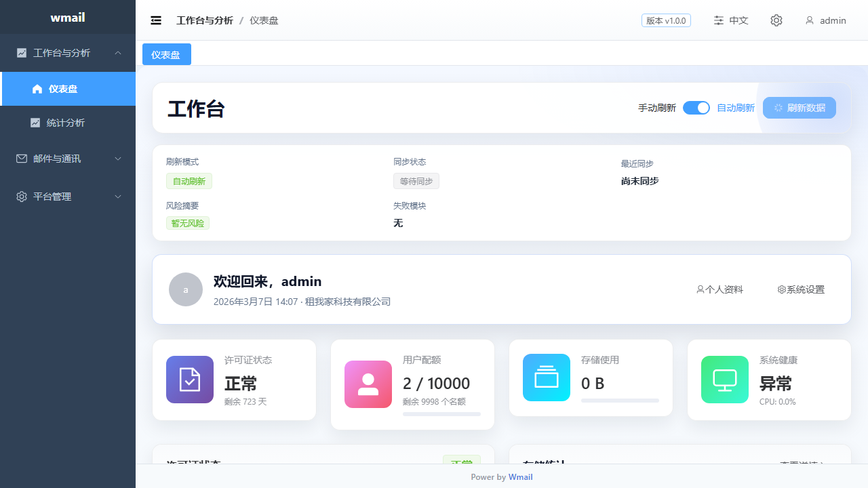Open the admin user dropdown

click(826, 20)
